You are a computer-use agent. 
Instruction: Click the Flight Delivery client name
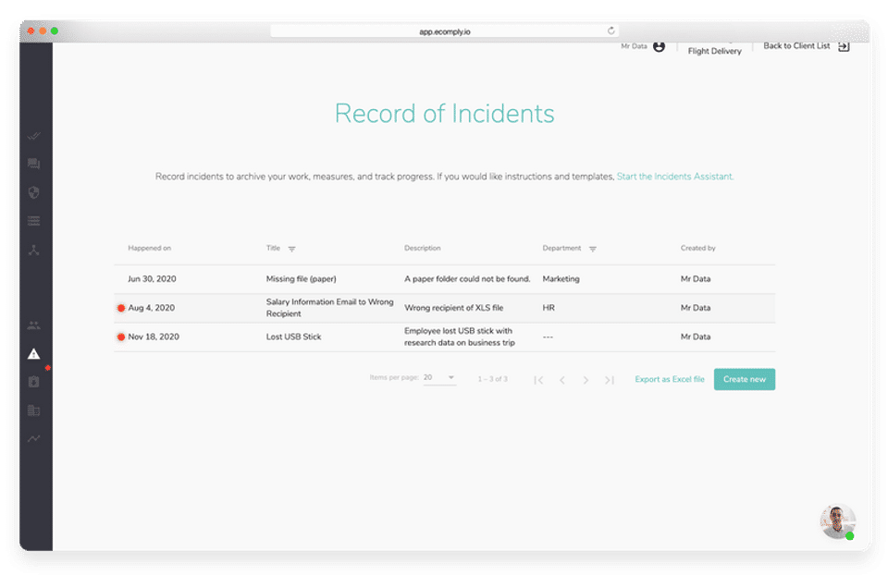coord(715,51)
